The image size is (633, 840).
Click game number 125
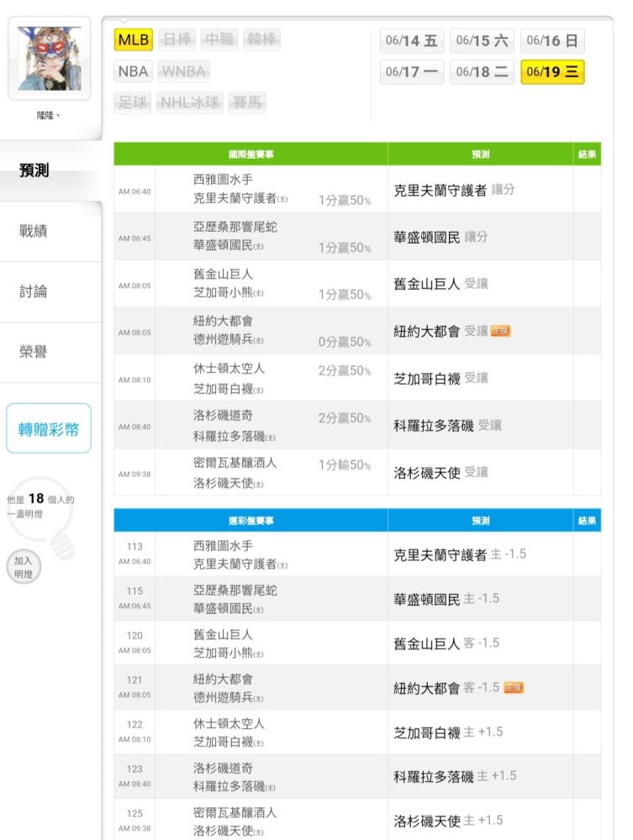click(135, 814)
